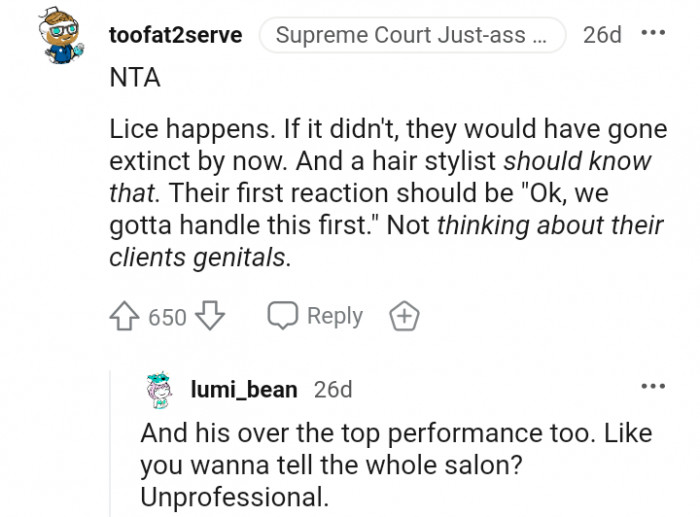Image resolution: width=700 pixels, height=517 pixels.
Task: Visit the toofat2serve username profile link
Action: 175,35
